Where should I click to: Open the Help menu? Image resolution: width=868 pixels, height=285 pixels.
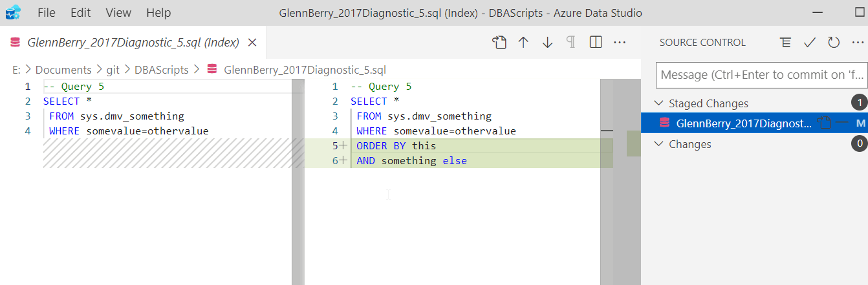coord(158,13)
